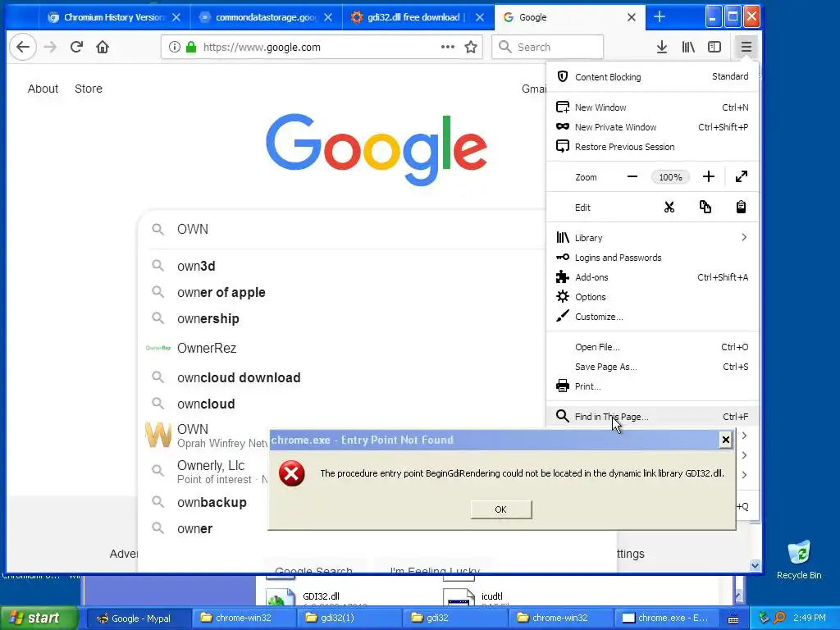Decrease zoom with the minus button
This screenshot has width=840, height=630.
632,177
